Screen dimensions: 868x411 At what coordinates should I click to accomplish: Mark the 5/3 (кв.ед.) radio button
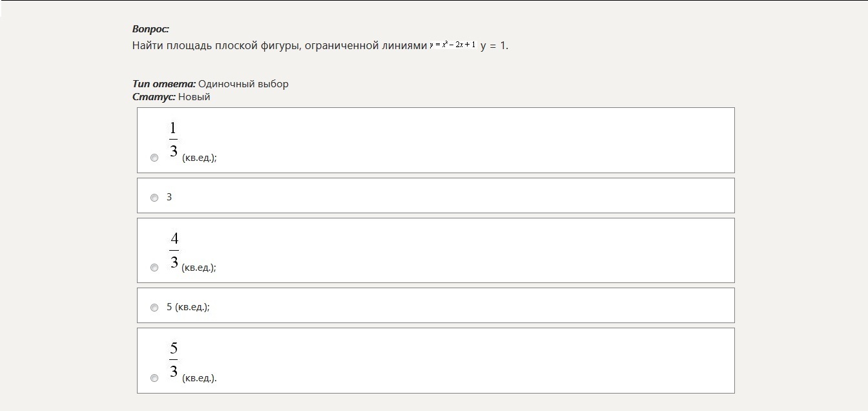tap(154, 378)
